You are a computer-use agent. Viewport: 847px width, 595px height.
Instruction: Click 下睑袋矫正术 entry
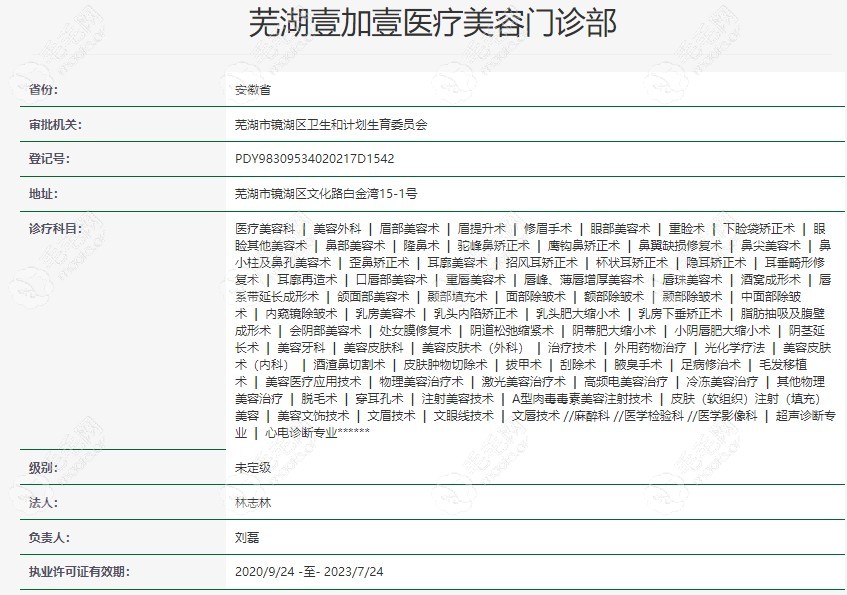click(x=759, y=229)
